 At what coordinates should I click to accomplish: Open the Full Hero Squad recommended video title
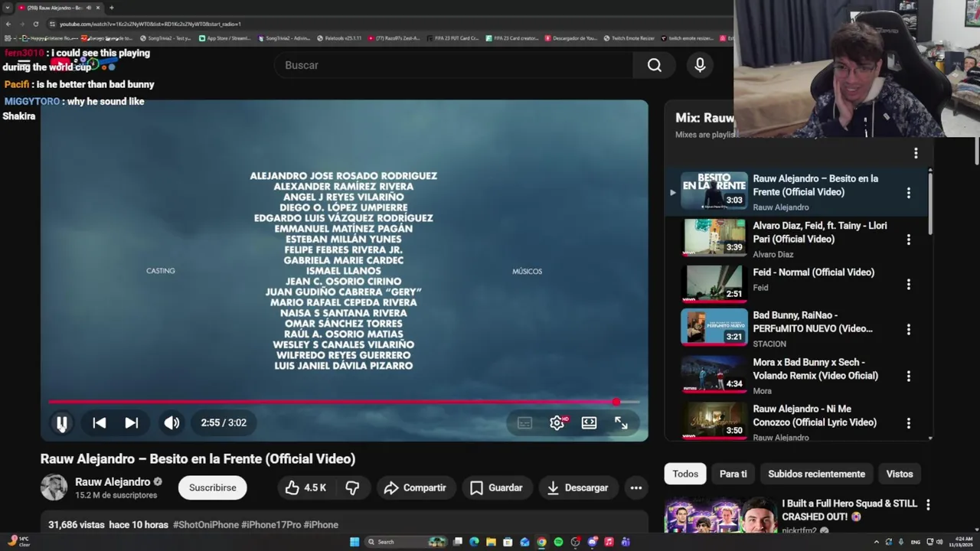tap(849, 510)
